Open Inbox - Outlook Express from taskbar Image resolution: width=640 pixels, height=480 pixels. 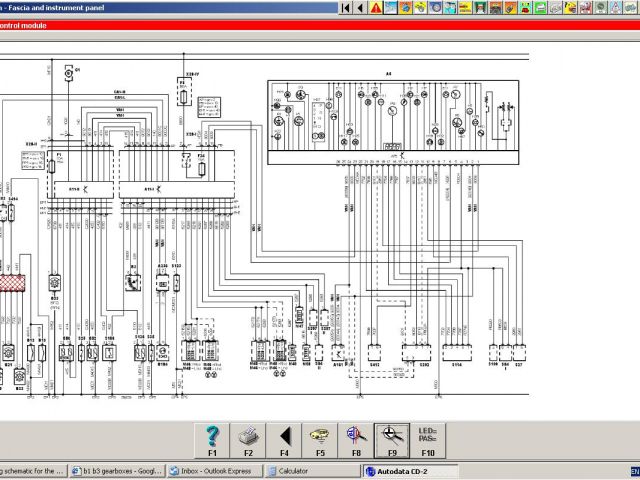(216, 470)
